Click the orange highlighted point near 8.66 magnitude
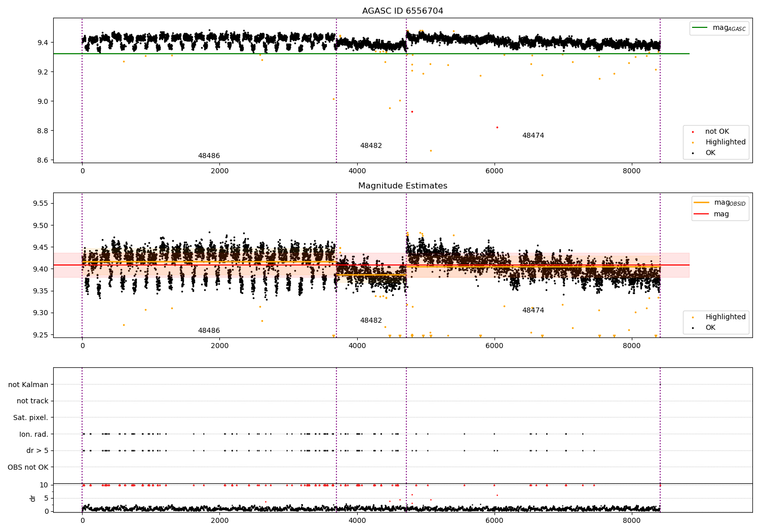The height and width of the screenshot is (532, 760). pyautogui.click(x=431, y=150)
